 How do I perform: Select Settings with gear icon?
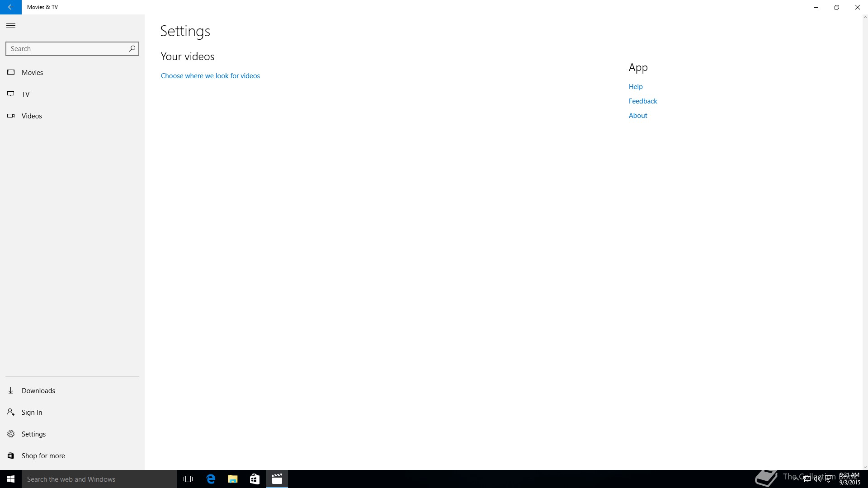33,434
